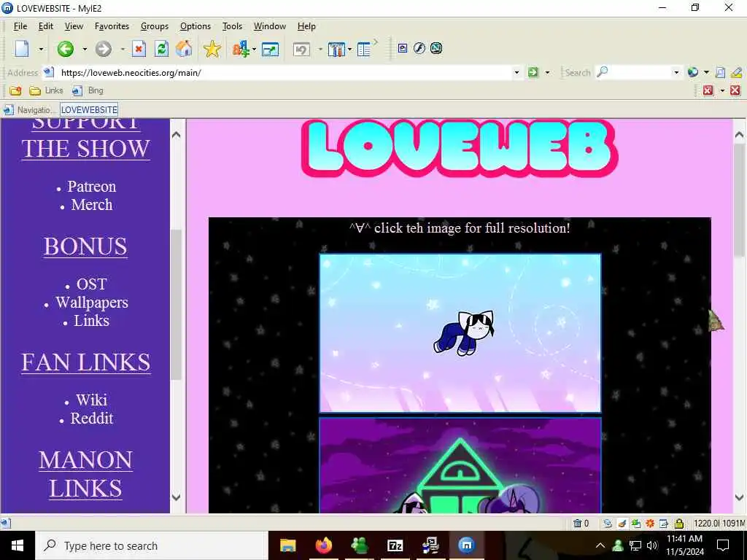This screenshot has height=560, width=747.
Task: Click the New page toolbar icon
Action: point(22,49)
